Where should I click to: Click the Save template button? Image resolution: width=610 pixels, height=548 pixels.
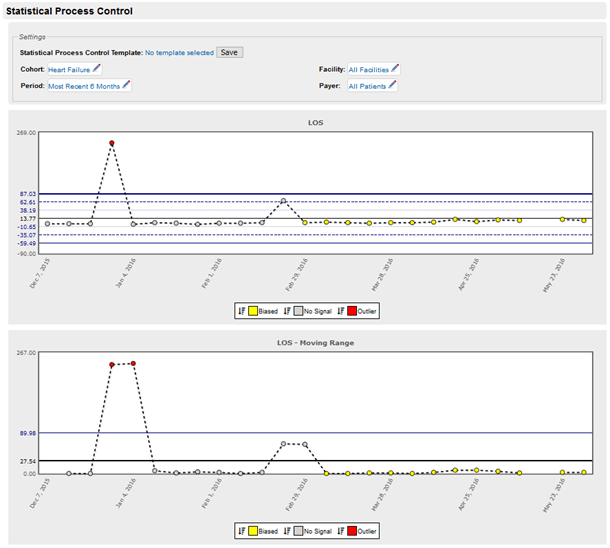point(229,53)
